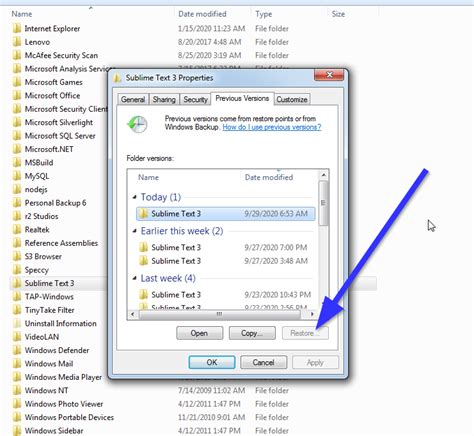Click the Open button for selected version
Image resolution: width=474 pixels, height=436 pixels.
[x=199, y=333]
